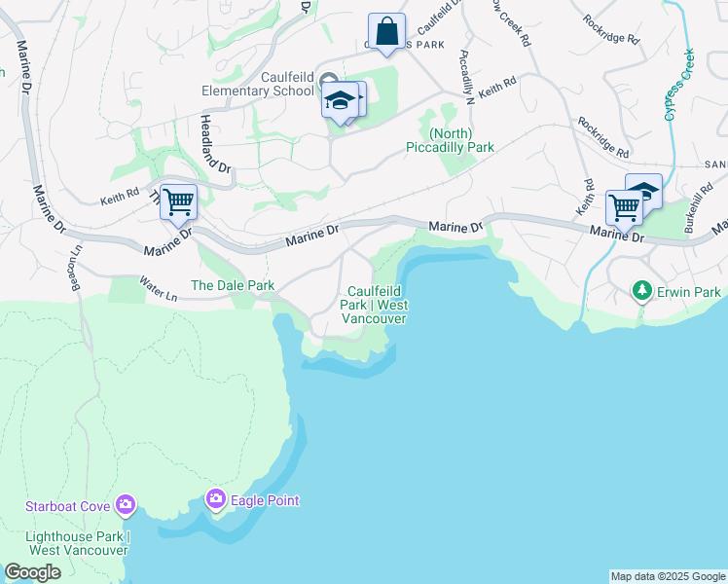Click the Eagle Point text label

pyautogui.click(x=265, y=500)
